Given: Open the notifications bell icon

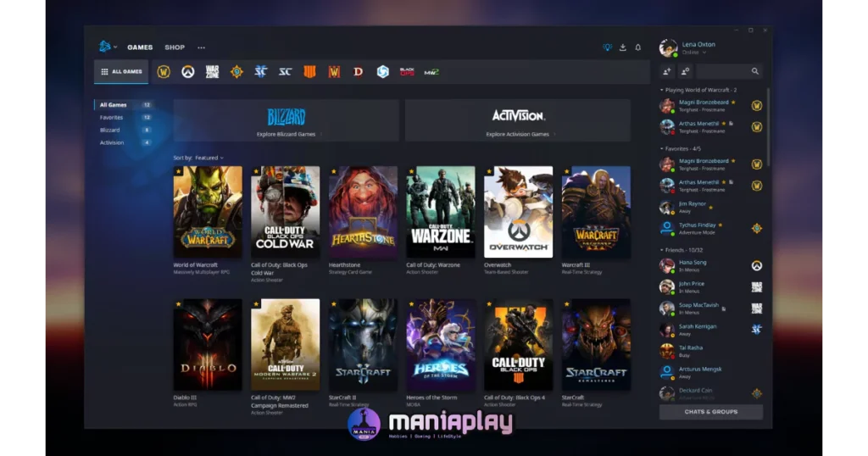Looking at the screenshot, I should tap(637, 47).
